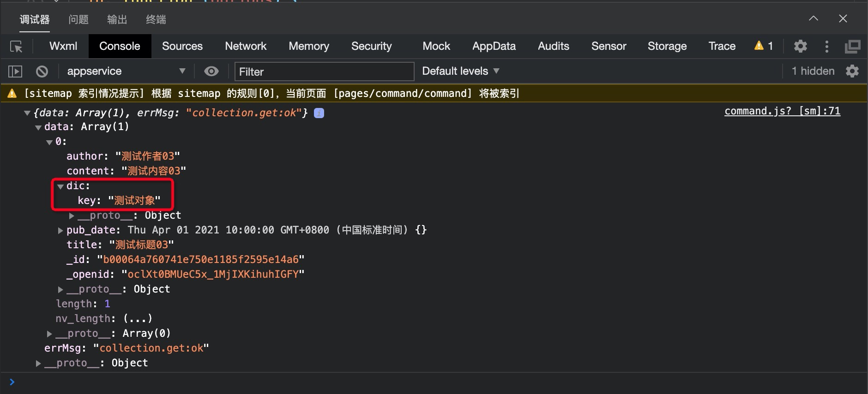Open the Network tab
The height and width of the screenshot is (394, 868).
click(246, 46)
